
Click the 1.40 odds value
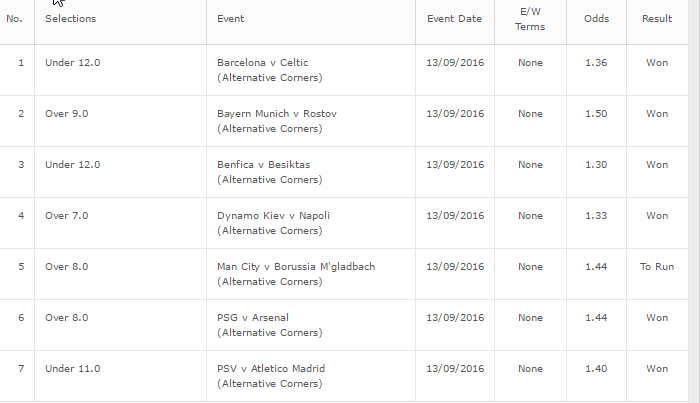(596, 369)
